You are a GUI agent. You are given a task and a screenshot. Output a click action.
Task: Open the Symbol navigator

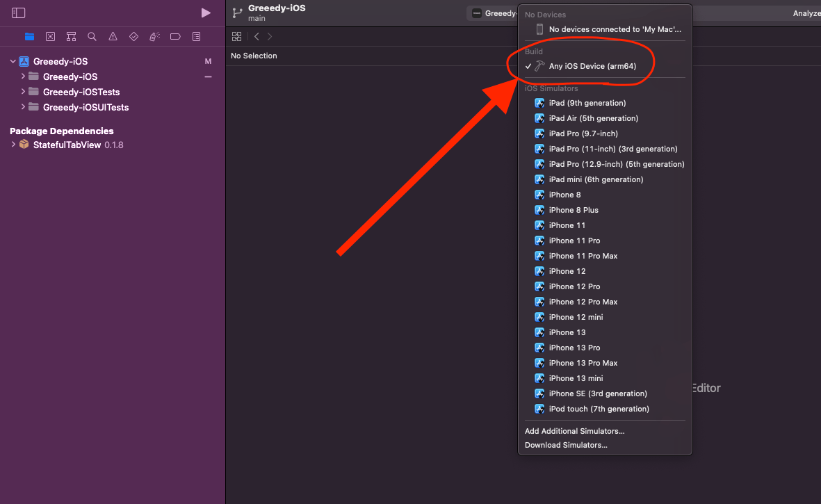coord(71,37)
